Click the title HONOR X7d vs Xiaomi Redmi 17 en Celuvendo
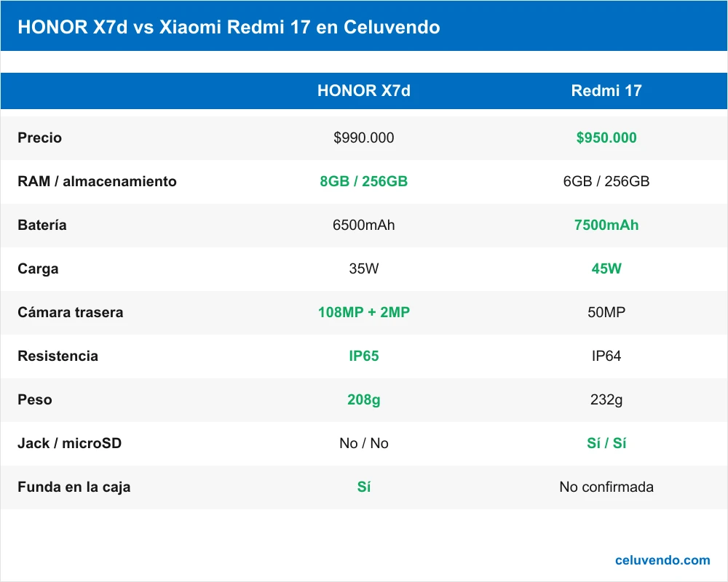This screenshot has width=728, height=582. tap(229, 27)
